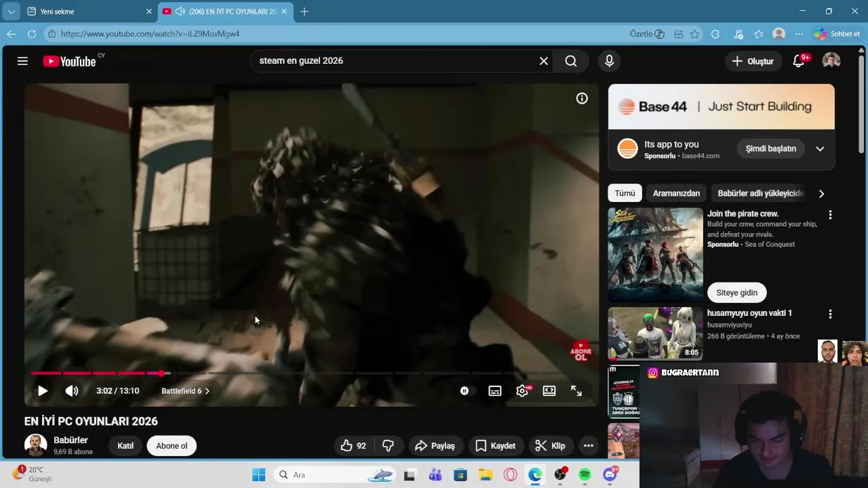This screenshot has width=868, height=488.
Task: Show more filter chips arrow
Action: click(x=821, y=194)
